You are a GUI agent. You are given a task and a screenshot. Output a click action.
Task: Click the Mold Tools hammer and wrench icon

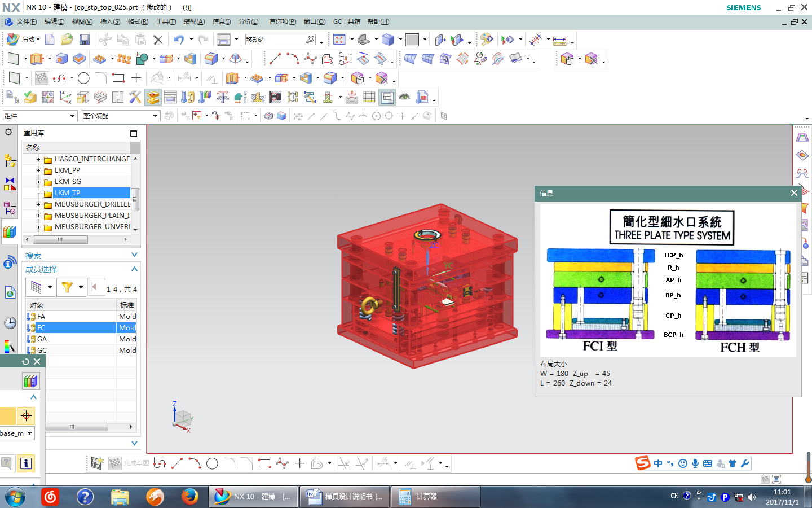(135, 97)
